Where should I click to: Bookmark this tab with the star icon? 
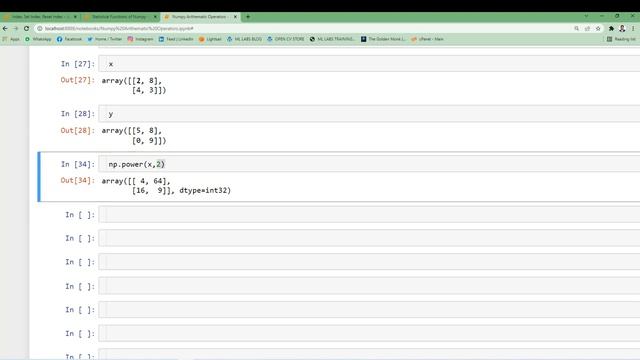pos(598,29)
